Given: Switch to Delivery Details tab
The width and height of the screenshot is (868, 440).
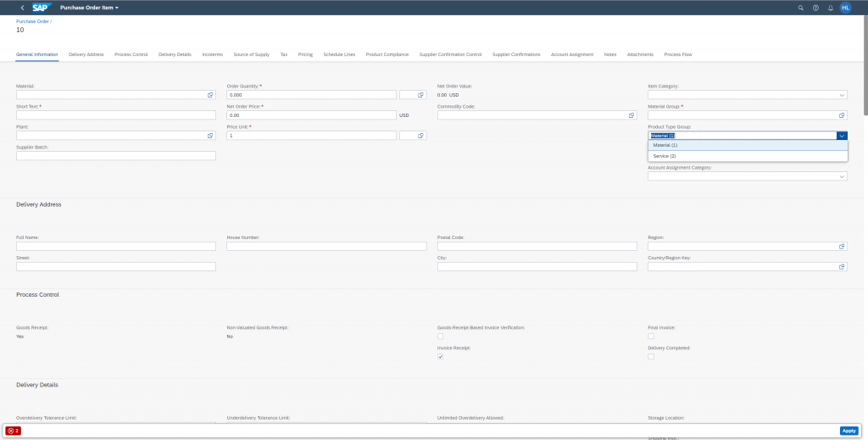Looking at the screenshot, I should (175, 55).
